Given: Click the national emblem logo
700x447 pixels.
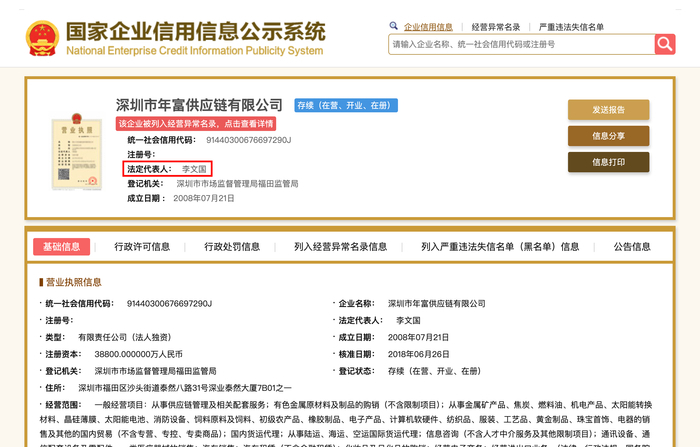Looking at the screenshot, I should pos(40,36).
